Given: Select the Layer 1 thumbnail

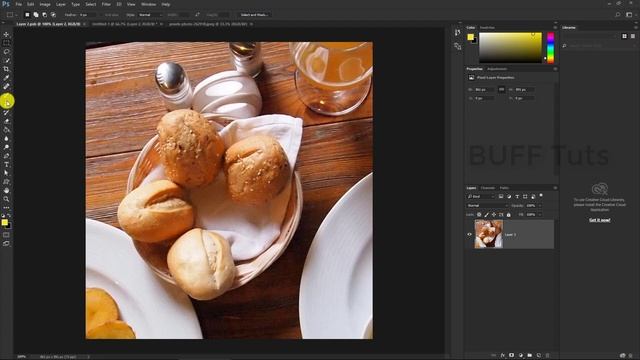Looking at the screenshot, I should click(x=489, y=234).
